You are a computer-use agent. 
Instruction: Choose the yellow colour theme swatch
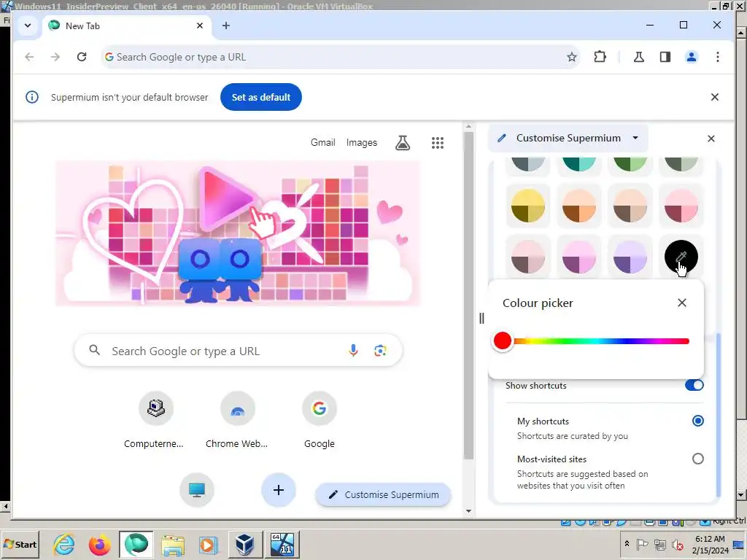(528, 206)
